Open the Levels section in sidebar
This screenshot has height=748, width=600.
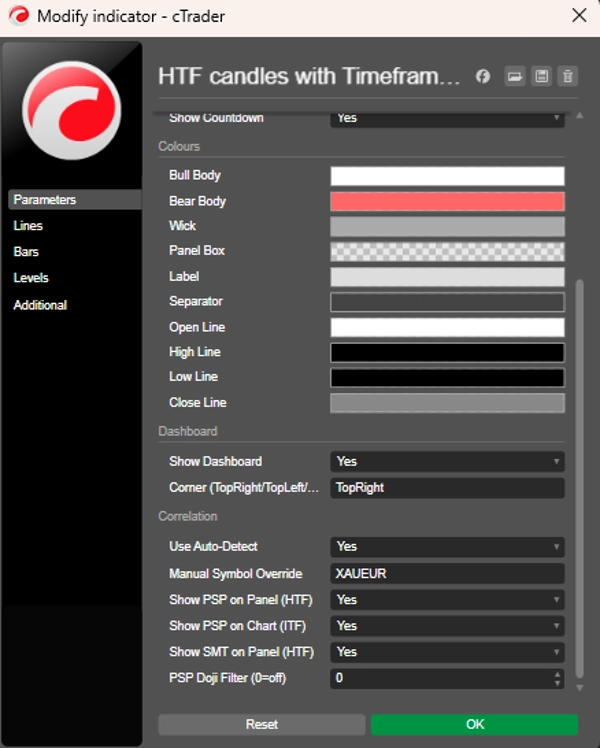tap(31, 278)
